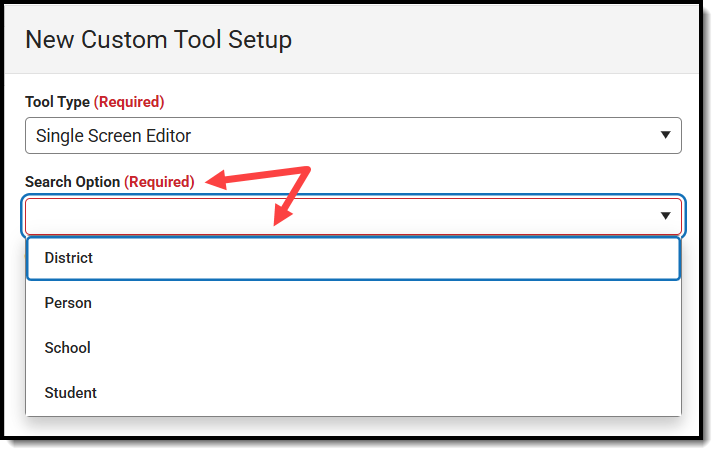This screenshot has height=455, width=718.
Task: Pick School in the dropdown list
Action: click(353, 348)
